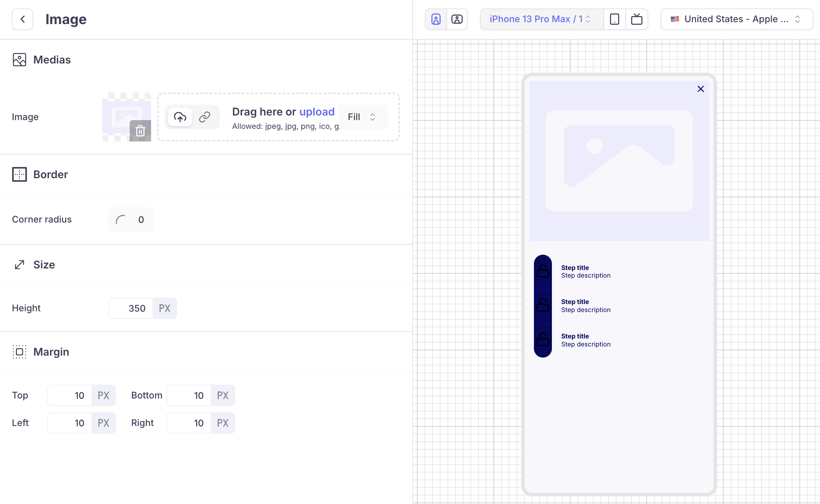Click the Border section grid icon

(19, 174)
